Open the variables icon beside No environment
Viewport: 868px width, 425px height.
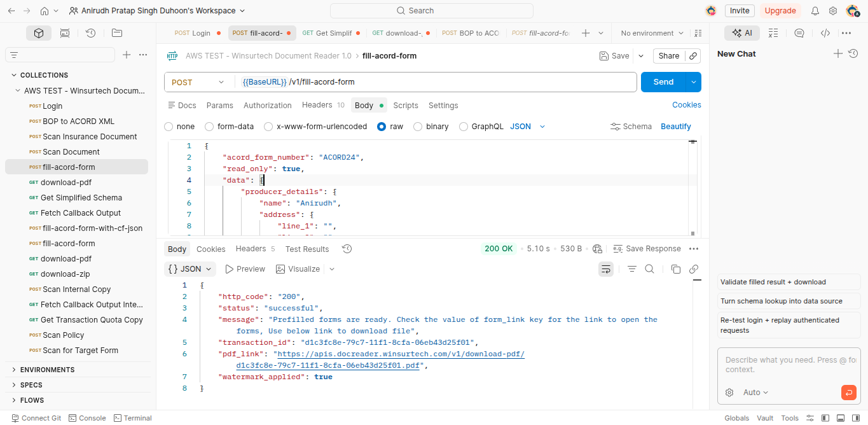(698, 33)
